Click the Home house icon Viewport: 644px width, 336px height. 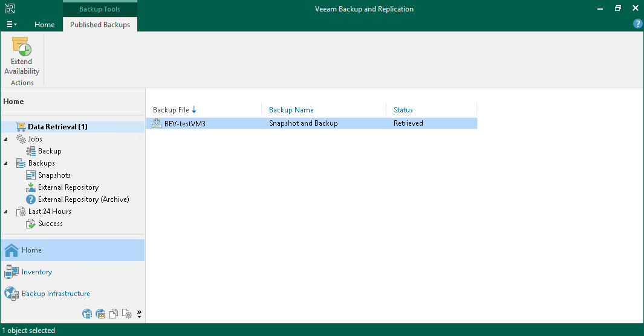11,250
